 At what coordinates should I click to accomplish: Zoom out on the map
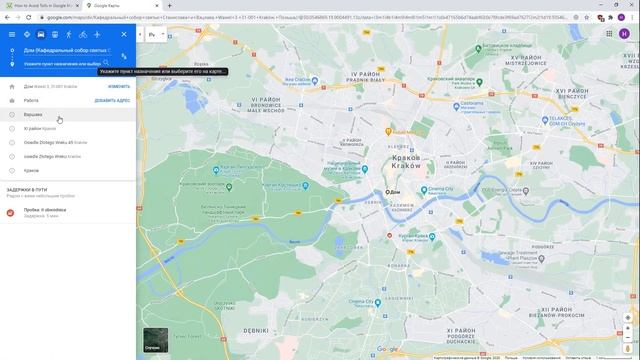pyautogui.click(x=628, y=338)
